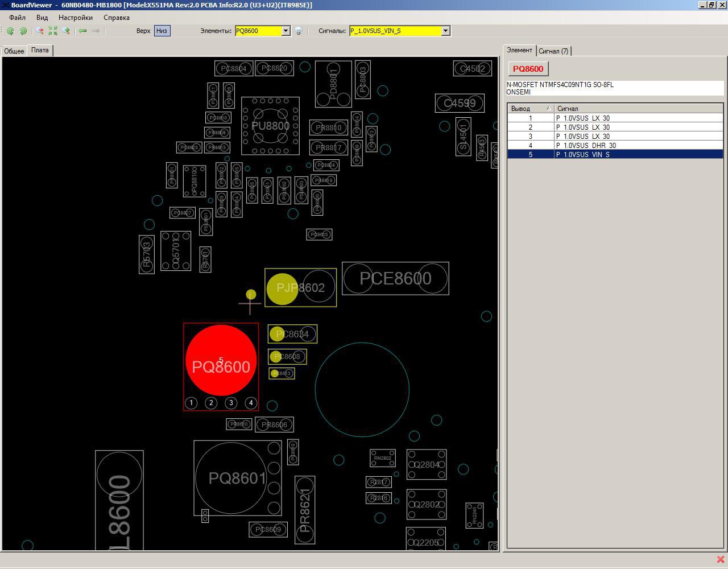Zoom out of the board view
Screen dimensions: 728x569
[x=40, y=31]
